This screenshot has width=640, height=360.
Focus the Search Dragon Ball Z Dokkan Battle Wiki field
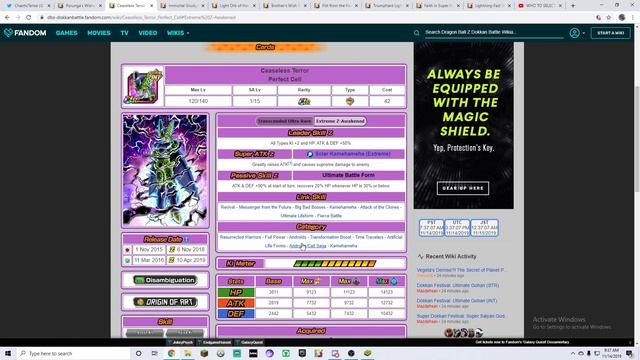[x=493, y=32]
